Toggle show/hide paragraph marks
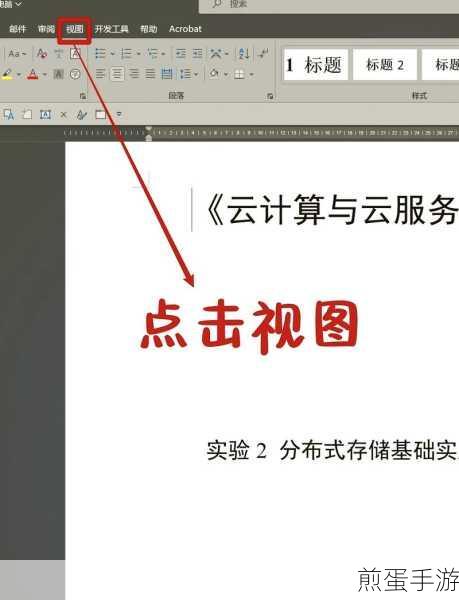The height and width of the screenshot is (600, 459). 263,54
